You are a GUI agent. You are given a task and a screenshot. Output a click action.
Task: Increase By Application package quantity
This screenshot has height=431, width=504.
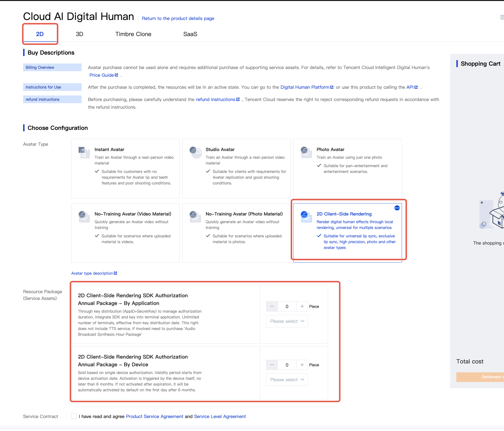pos(302,306)
